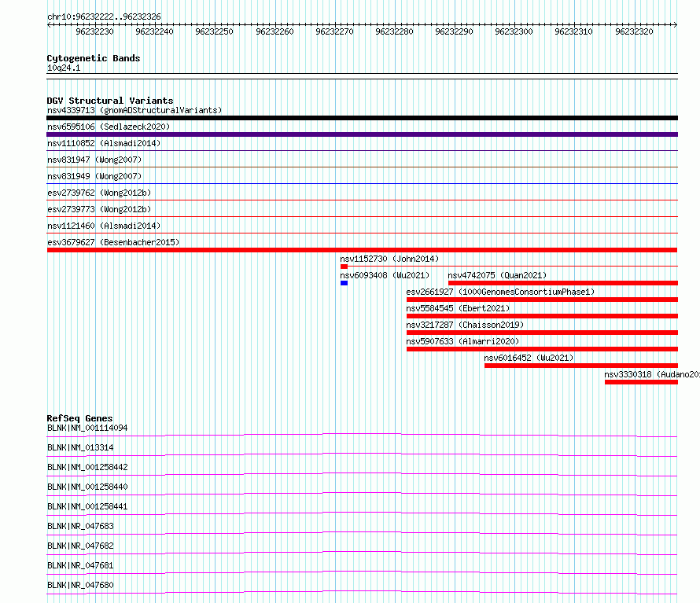The image size is (700, 603).
Task: Click ruler position 96232290
Action: 454,31
